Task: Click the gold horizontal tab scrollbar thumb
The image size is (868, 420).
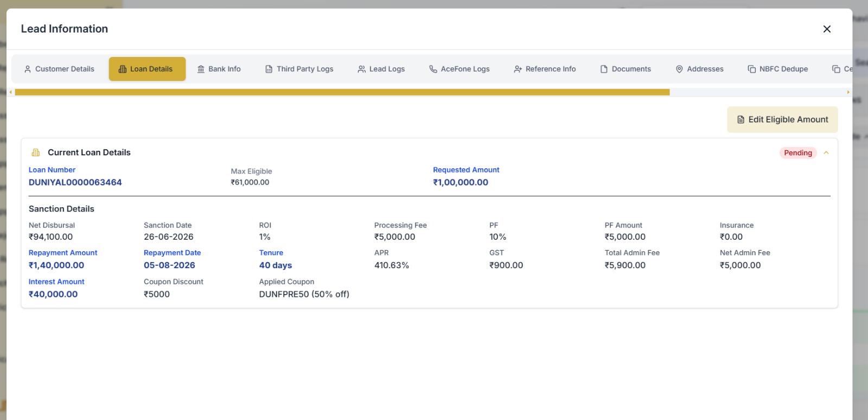Action: coord(342,92)
